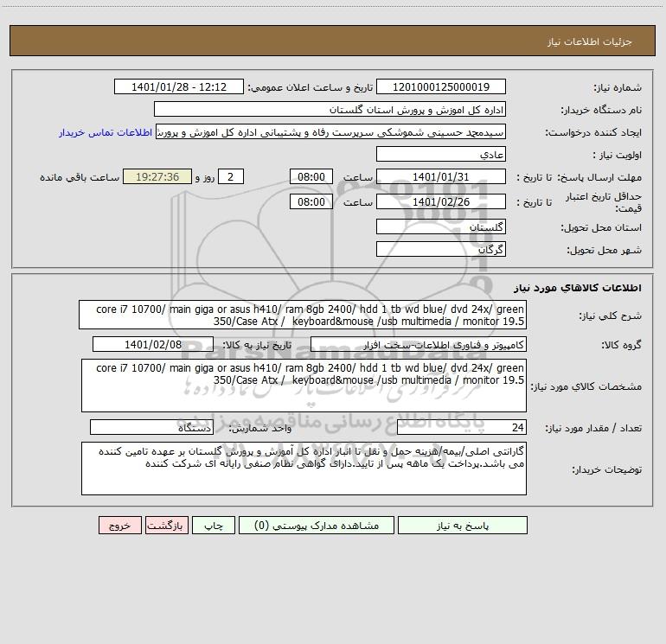Click the remaining days field showing 2
The width and height of the screenshot is (666, 644).
point(231,176)
